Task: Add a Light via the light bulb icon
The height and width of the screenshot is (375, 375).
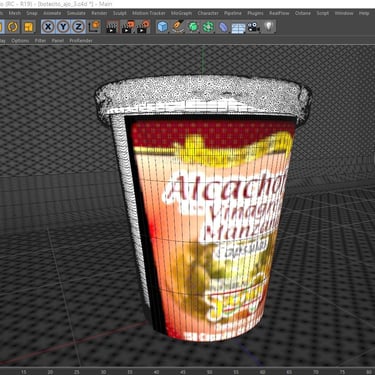Action: click(x=269, y=27)
